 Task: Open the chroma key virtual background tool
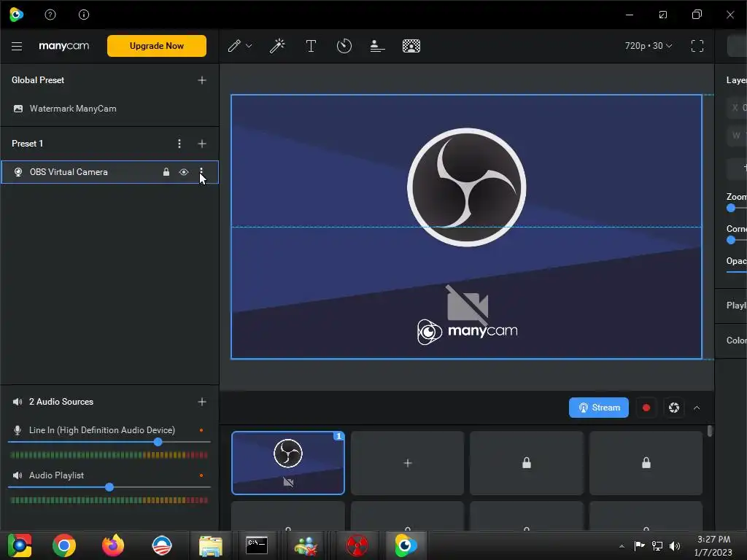pyautogui.click(x=411, y=46)
